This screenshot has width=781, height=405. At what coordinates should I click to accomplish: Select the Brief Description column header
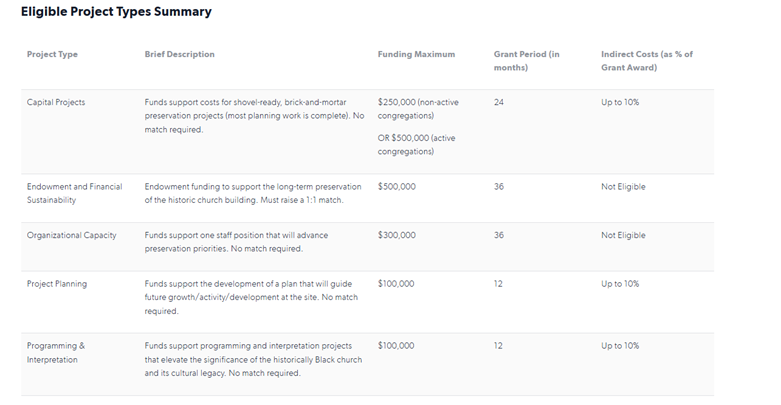[x=179, y=54]
